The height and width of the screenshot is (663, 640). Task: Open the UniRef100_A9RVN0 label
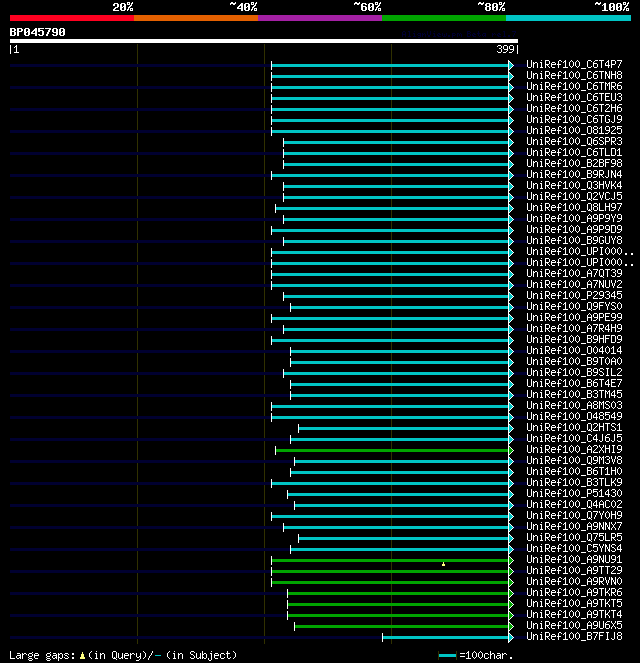tap(574, 581)
